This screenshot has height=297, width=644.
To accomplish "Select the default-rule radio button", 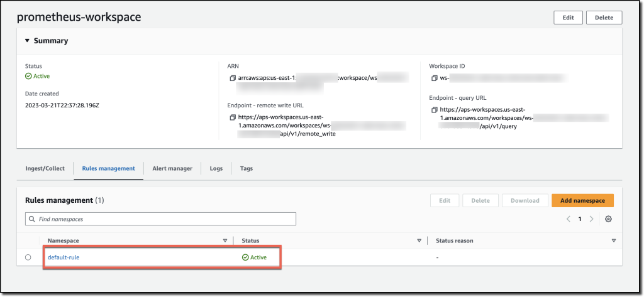I will tap(28, 257).
